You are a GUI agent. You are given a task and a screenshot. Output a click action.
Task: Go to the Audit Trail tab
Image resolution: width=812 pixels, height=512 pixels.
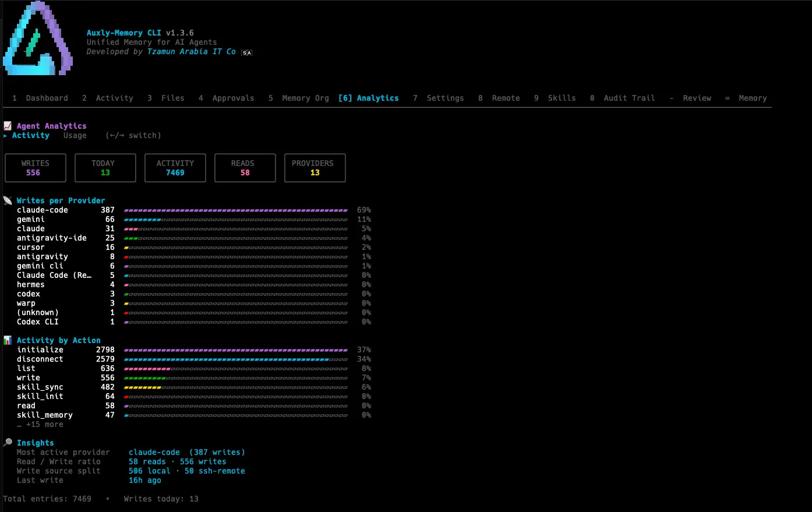coord(623,98)
